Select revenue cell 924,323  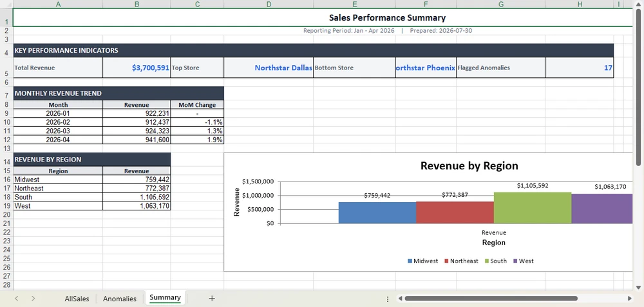point(137,131)
